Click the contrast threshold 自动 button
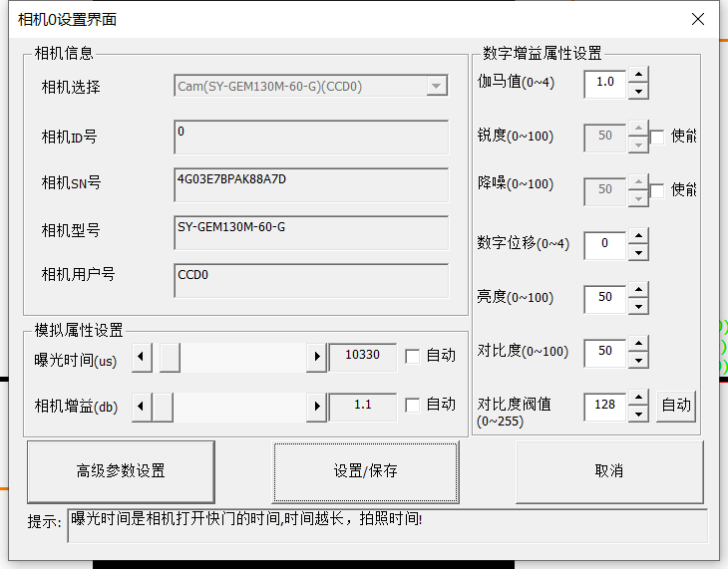Screen dimensions: 728x569 (x=676, y=405)
